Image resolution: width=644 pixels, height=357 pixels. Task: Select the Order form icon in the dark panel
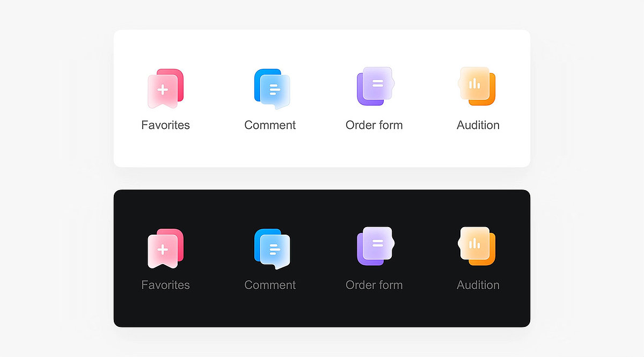tap(375, 246)
